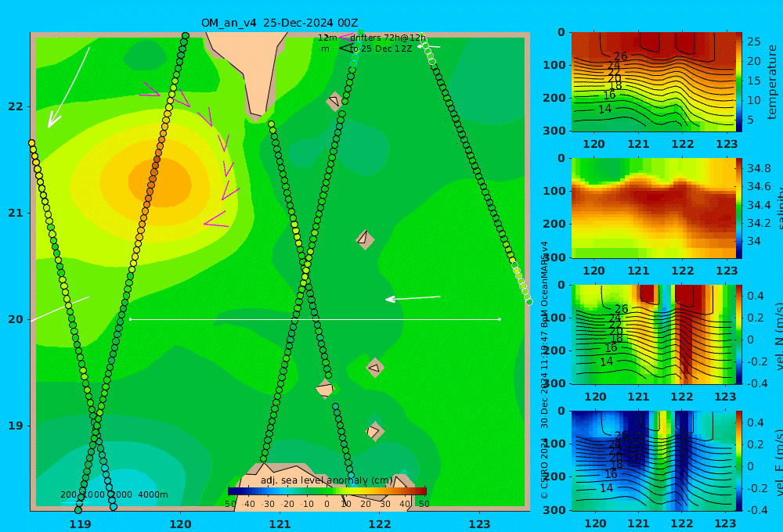Click the '14' contour label in the temperature plot

[604, 109]
